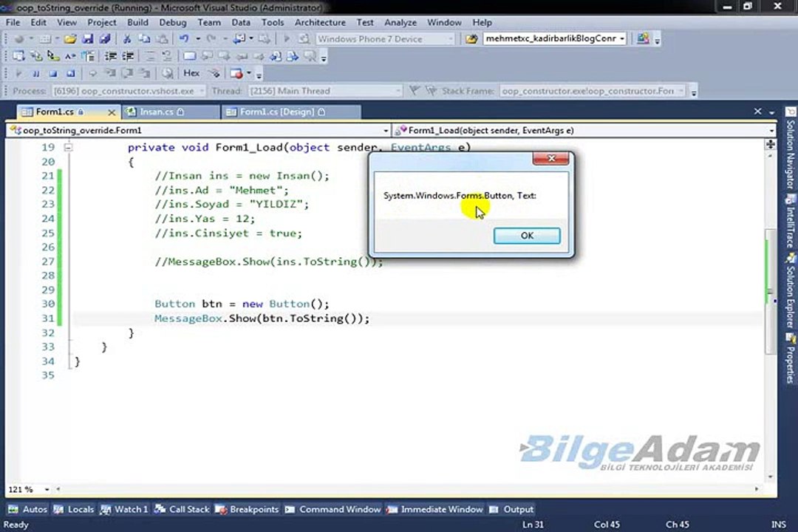
Task: Open the Immediate Window tab
Action: coord(434,509)
